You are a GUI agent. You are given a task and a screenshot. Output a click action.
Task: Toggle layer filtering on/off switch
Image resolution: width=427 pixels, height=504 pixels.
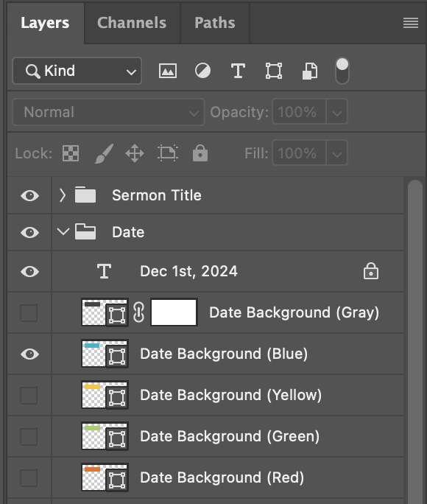tap(342, 71)
